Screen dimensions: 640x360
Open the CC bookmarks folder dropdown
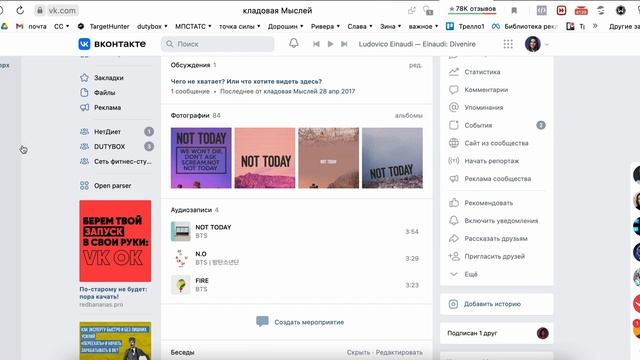coord(62,26)
